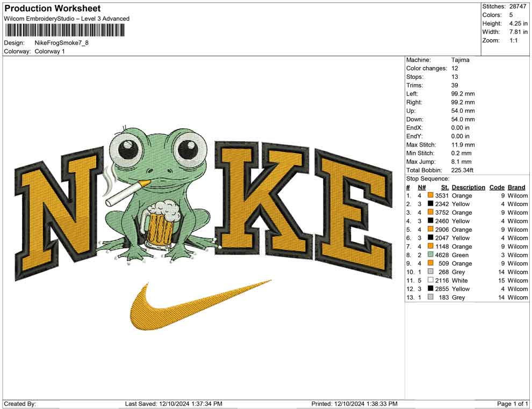Click the Production Worksheet title

click(53, 9)
